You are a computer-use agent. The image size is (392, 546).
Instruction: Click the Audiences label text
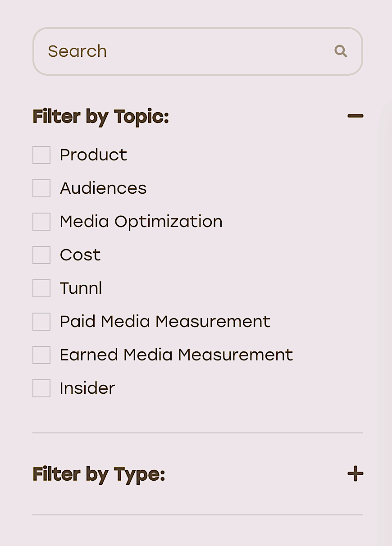103,188
